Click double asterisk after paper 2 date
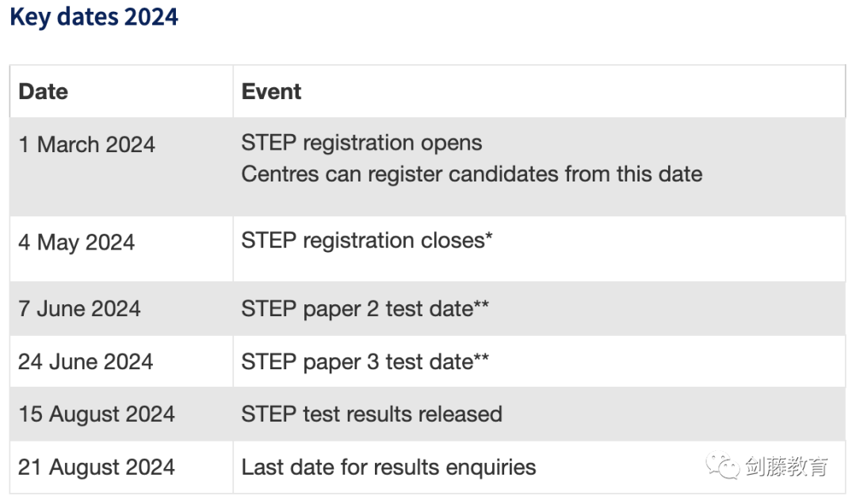This screenshot has height=504, width=856. (x=482, y=304)
